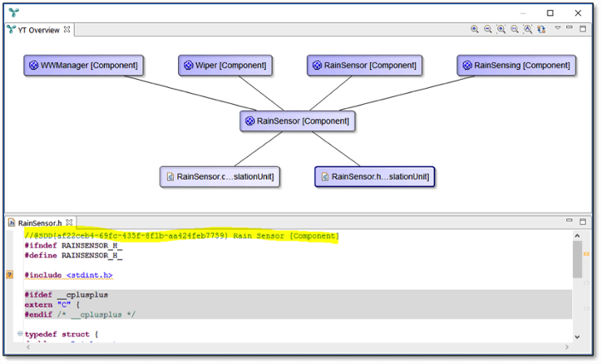Click the editor vertical scrollbar down arrow
Viewport: 602px width, 364px height.
[x=577, y=337]
